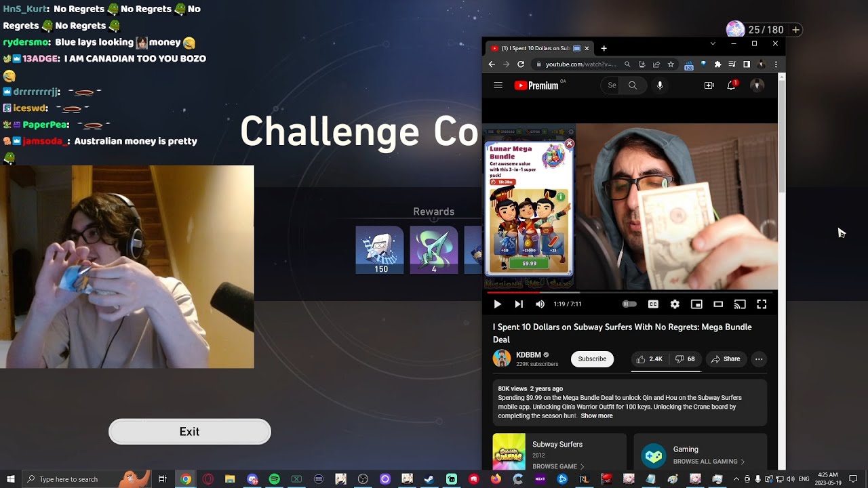The width and height of the screenshot is (868, 488).
Task: Toggle theater mode on the player
Action: pyautogui.click(x=718, y=304)
